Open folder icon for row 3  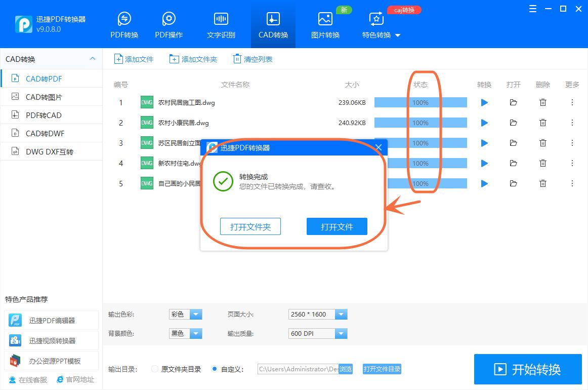[514, 143]
